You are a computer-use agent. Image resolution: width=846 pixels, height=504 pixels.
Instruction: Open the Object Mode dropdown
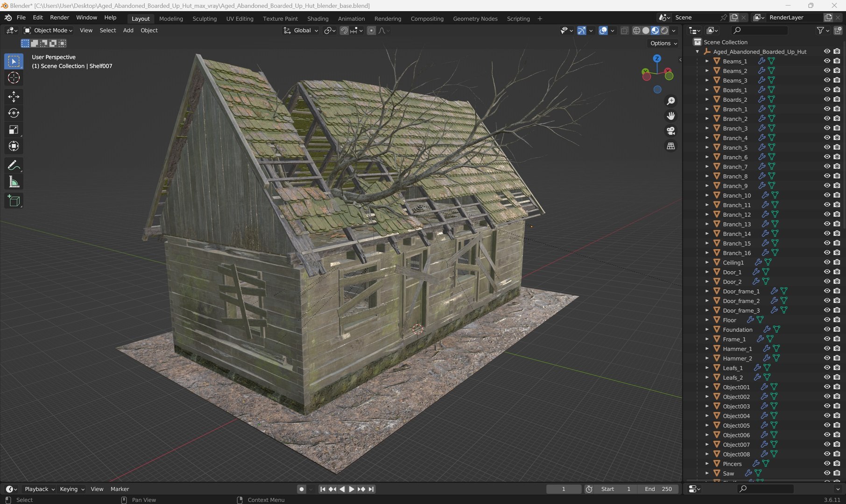49,30
